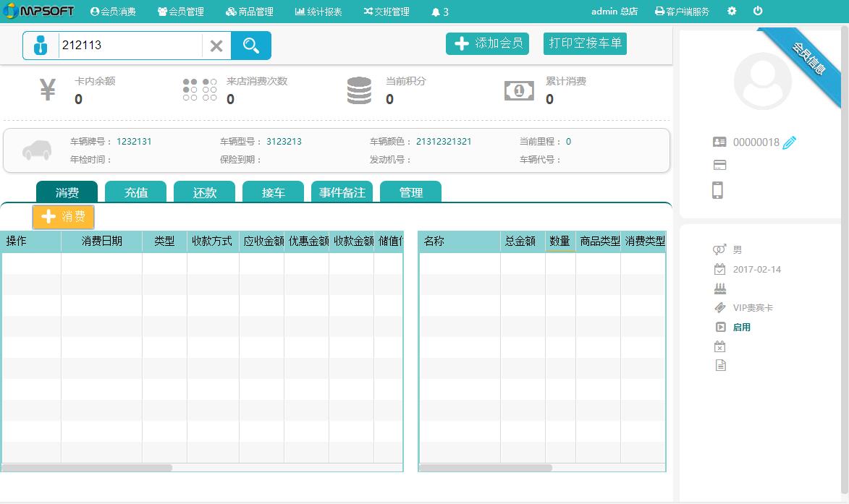849x504 pixels.
Task: Click the member number search input
Action: pyautogui.click(x=129, y=46)
